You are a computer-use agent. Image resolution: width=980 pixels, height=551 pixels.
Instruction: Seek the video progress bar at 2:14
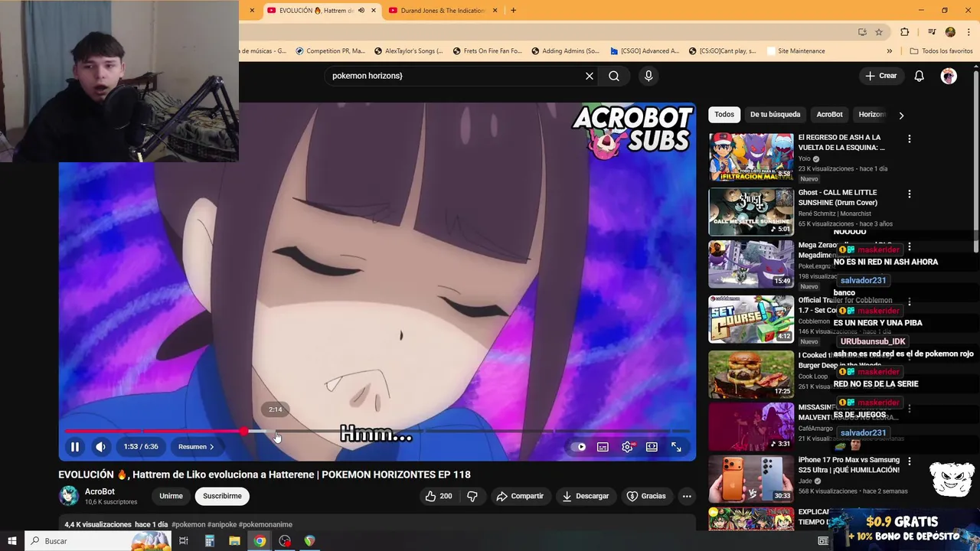(276, 432)
